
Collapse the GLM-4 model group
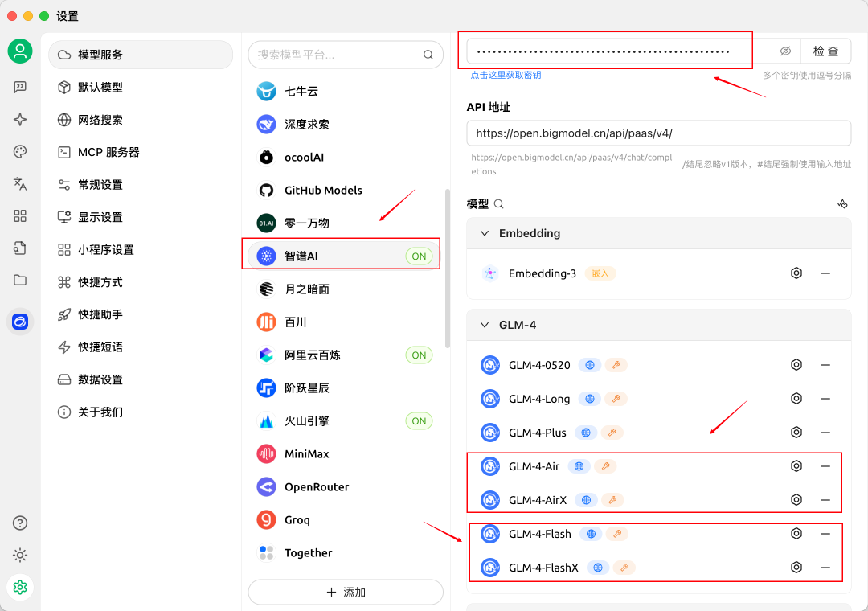[x=485, y=325]
